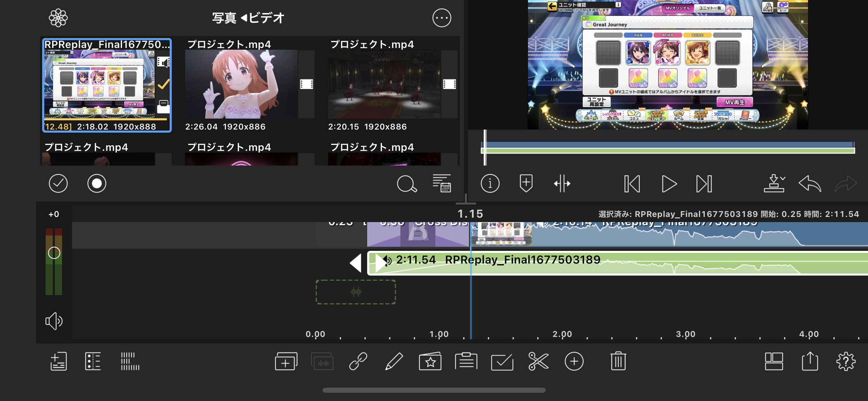Click the 4.00 mark on time ruler

[809, 334]
